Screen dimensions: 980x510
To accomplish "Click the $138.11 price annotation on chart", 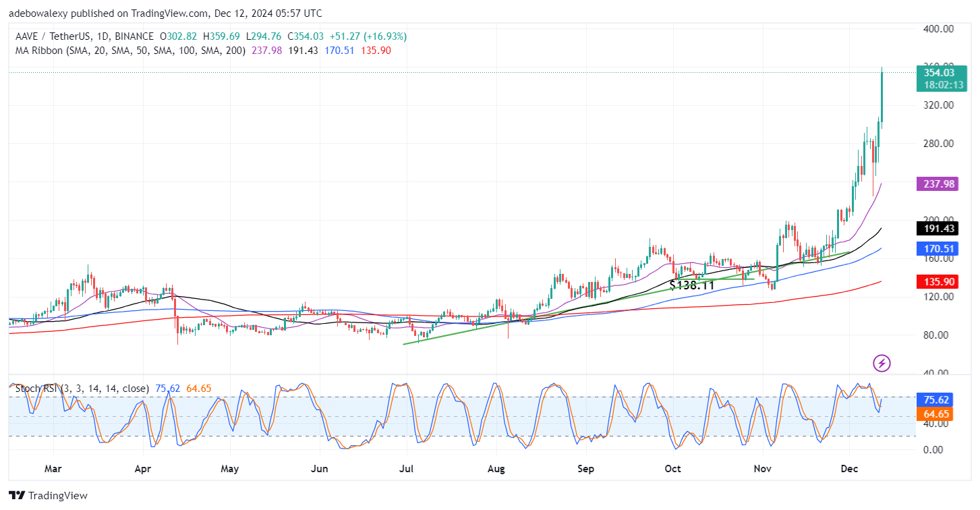I will click(x=691, y=285).
